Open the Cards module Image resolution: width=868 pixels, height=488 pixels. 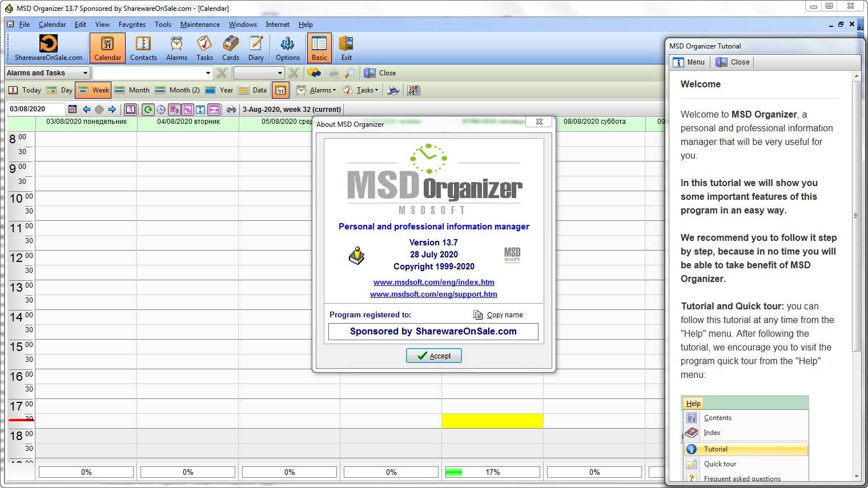coord(231,48)
